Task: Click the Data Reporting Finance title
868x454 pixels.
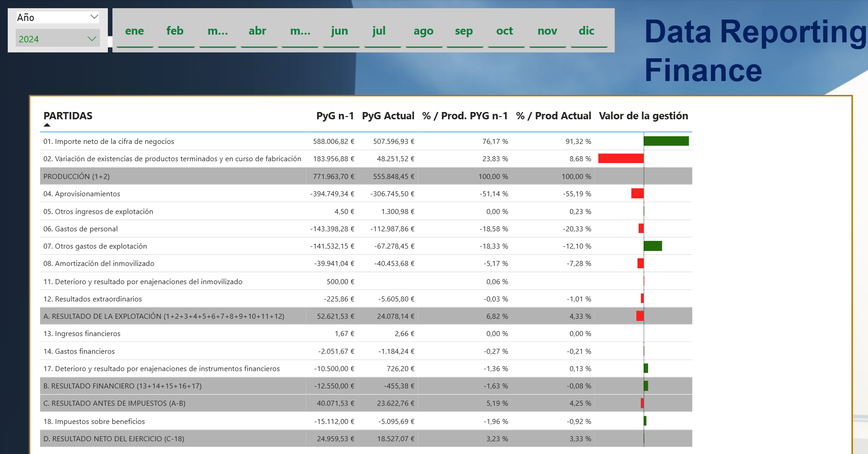Action: pos(756,51)
